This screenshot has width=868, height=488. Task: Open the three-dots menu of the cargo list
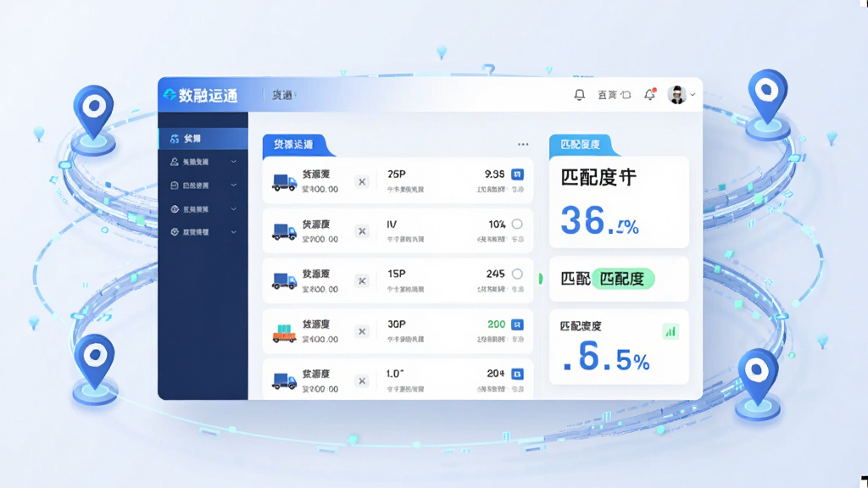522,144
